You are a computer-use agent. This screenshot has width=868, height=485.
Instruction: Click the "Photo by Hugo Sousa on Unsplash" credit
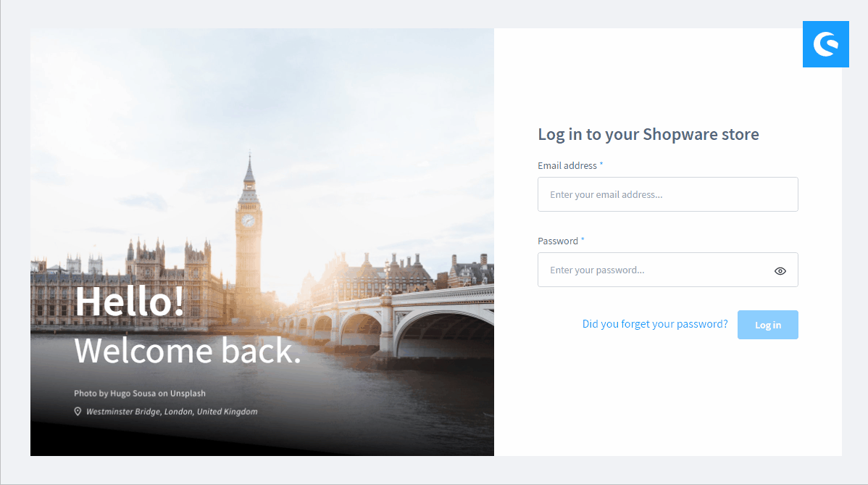(x=140, y=393)
